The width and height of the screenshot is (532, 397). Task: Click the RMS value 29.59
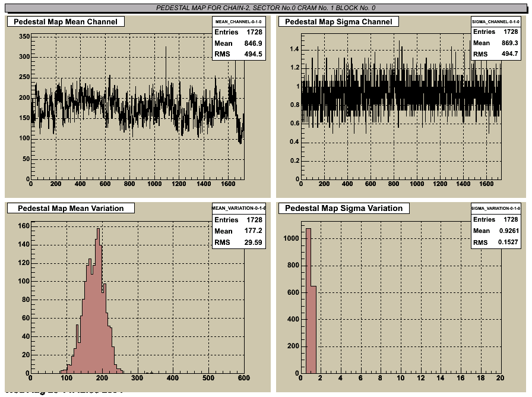[253, 242]
